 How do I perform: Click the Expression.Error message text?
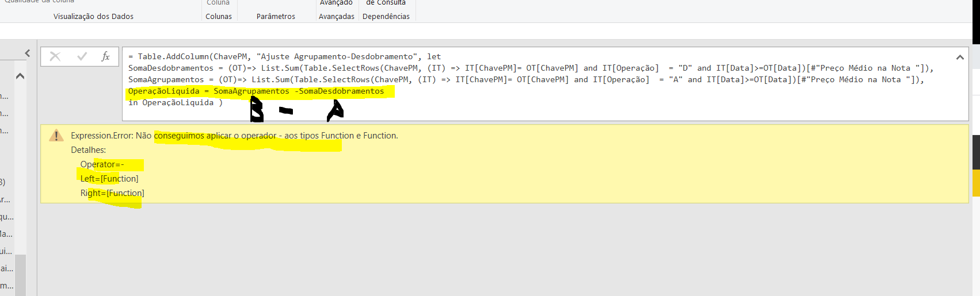[x=234, y=136]
